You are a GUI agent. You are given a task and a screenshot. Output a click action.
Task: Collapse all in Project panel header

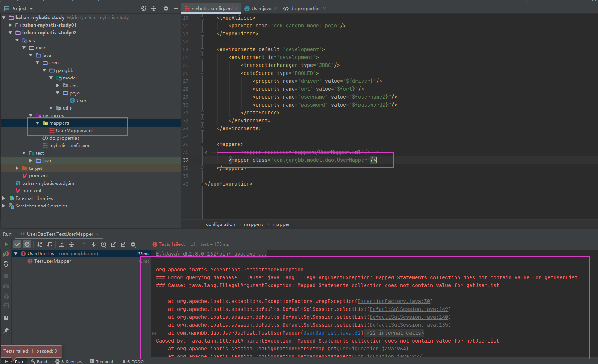154,8
